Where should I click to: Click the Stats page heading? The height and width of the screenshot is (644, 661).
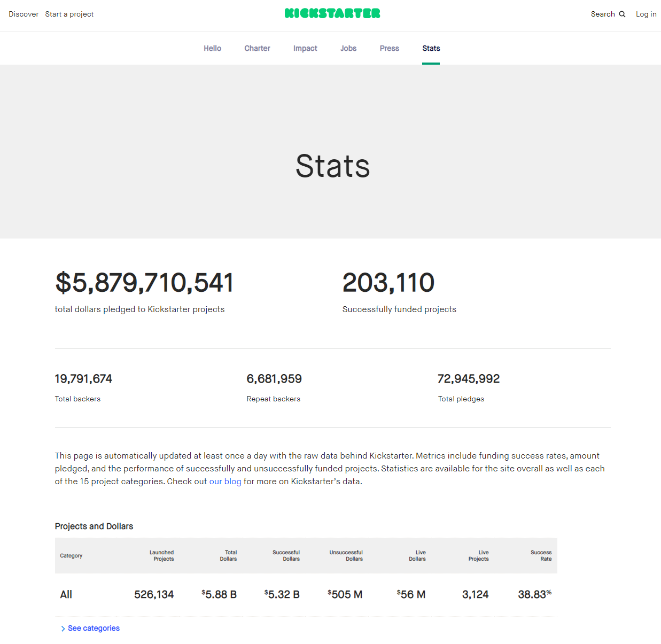click(332, 166)
